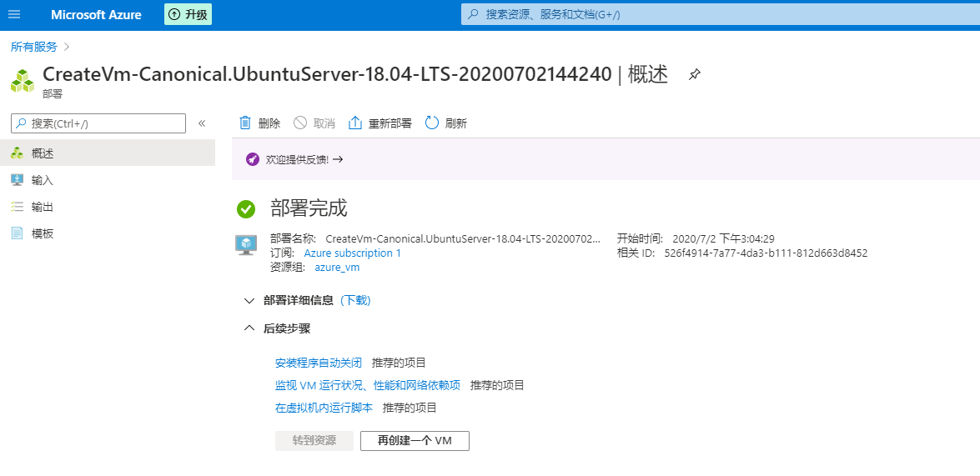
Task: Click the 再创建一个 VM button
Action: [415, 440]
